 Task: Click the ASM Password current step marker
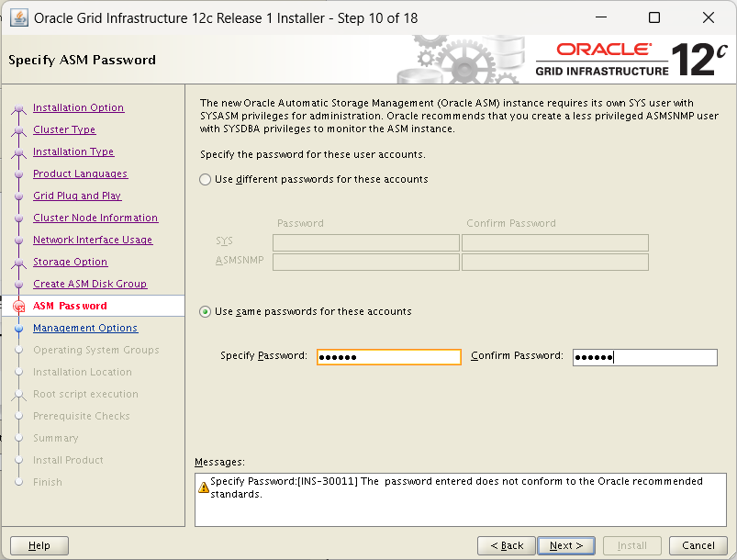(x=18, y=307)
